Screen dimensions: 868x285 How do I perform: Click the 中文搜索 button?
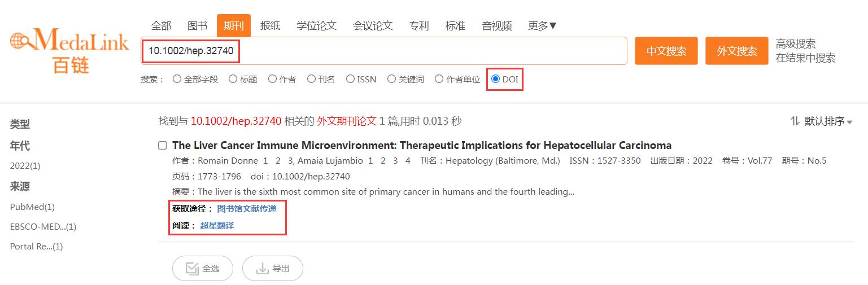click(x=666, y=51)
